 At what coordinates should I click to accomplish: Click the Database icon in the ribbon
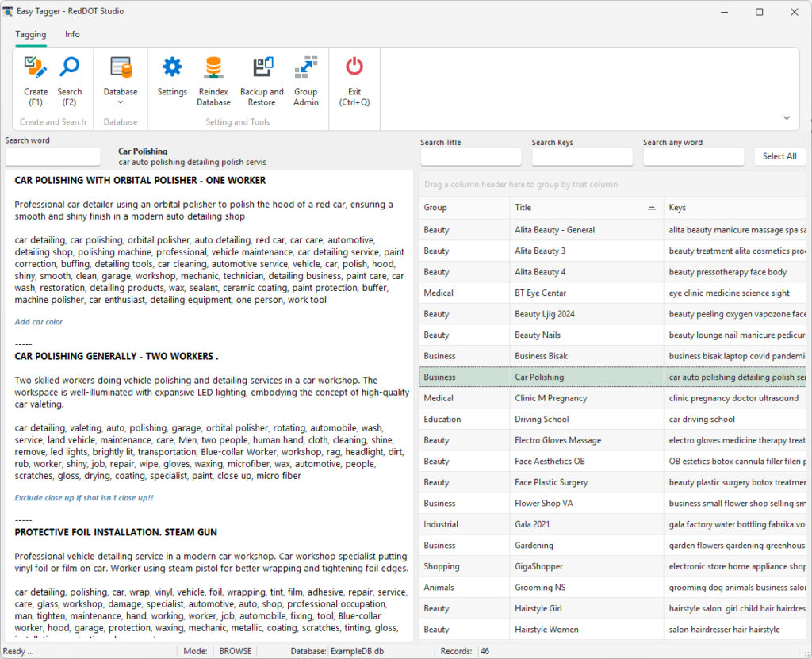click(120, 67)
